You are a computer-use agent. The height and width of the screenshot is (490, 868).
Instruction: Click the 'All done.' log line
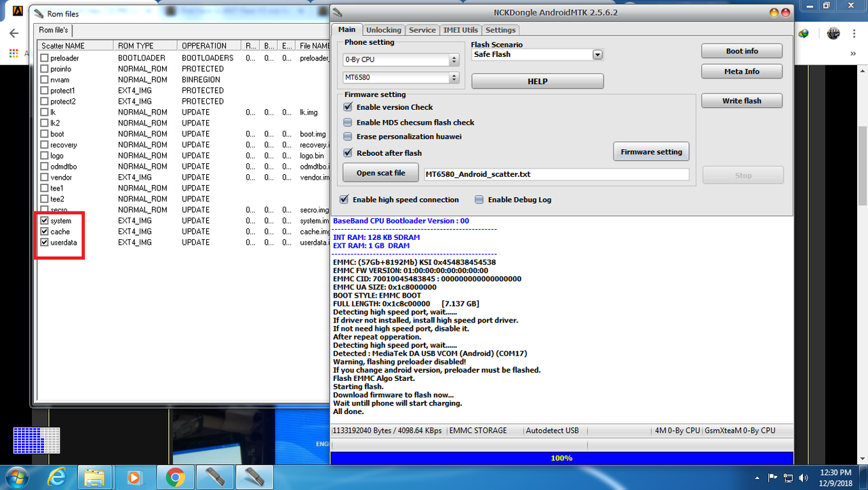(349, 411)
